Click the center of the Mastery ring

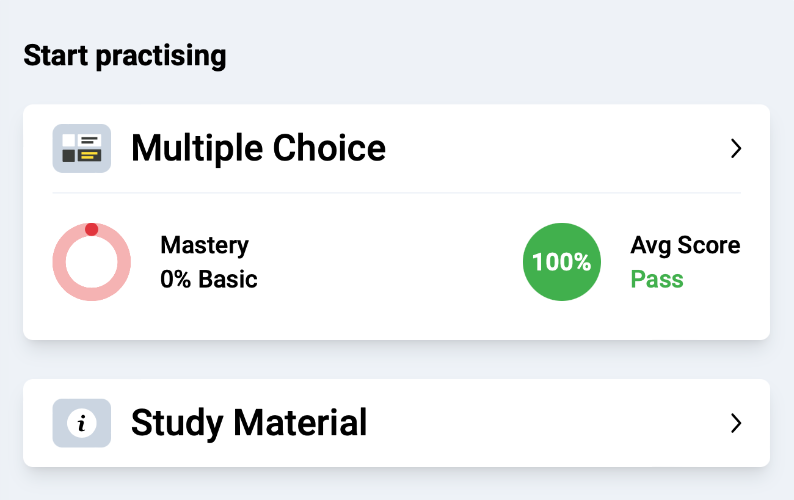[x=92, y=262]
